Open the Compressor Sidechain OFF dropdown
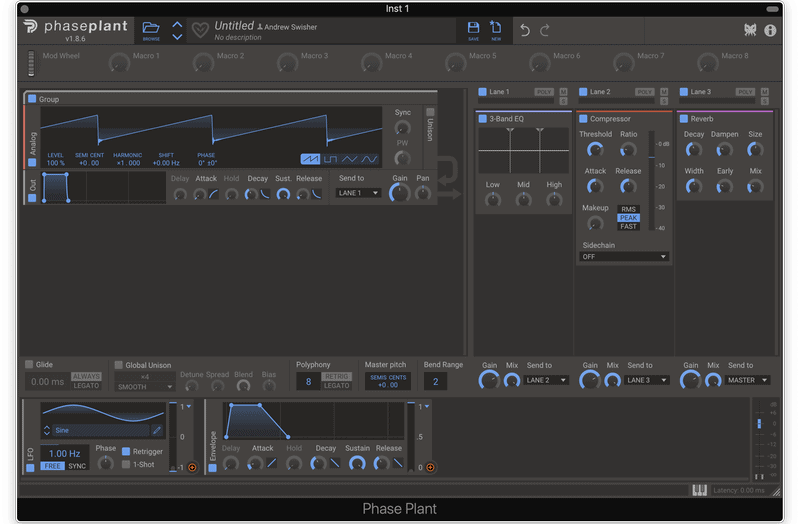This screenshot has height=524, width=800. click(x=623, y=257)
